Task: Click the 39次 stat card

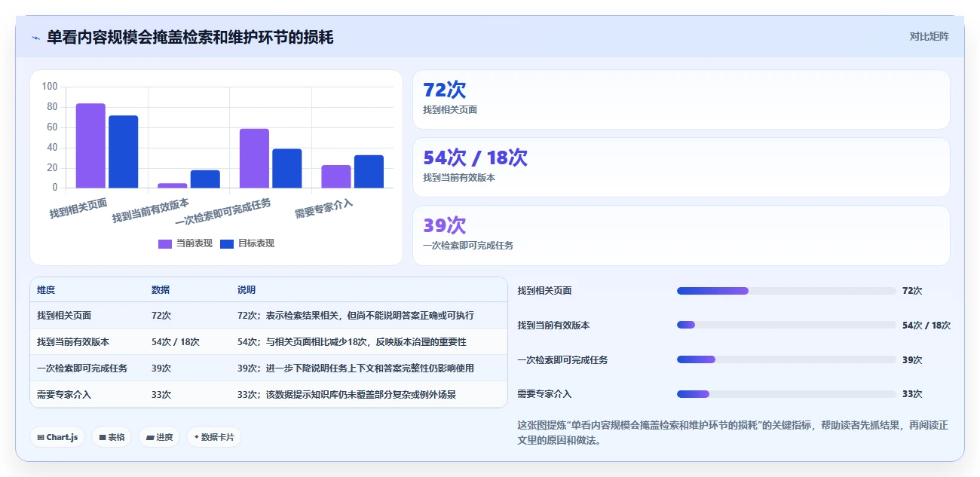Action: click(681, 235)
